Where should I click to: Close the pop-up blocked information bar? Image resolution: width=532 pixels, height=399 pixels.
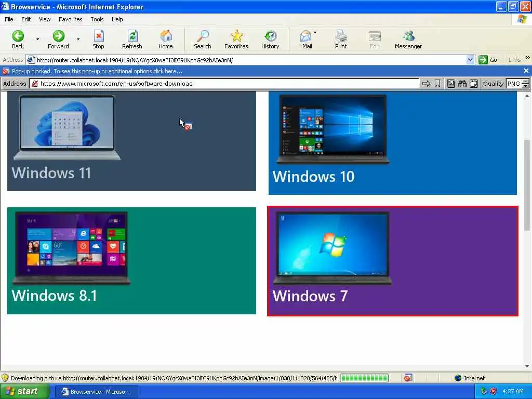(526, 71)
